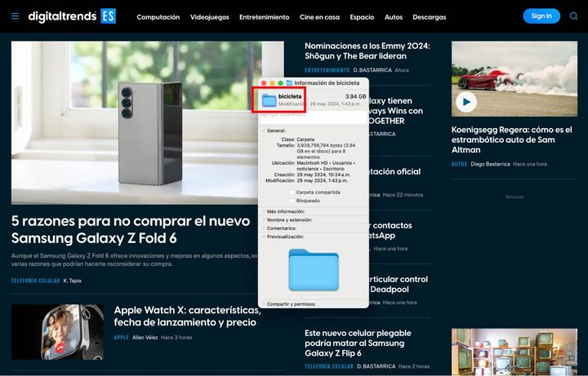588x376 pixels.
Task: Collapse the General section
Action: [x=263, y=130]
